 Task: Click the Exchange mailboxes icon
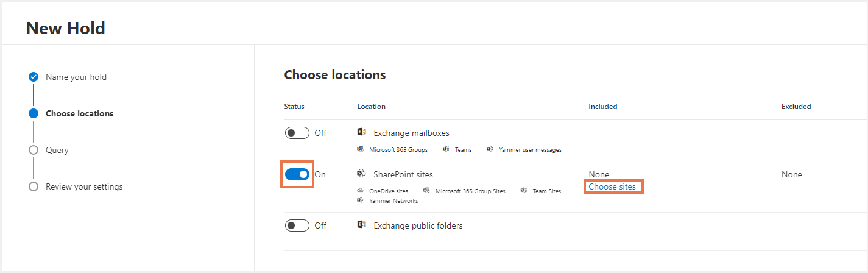pyautogui.click(x=361, y=132)
